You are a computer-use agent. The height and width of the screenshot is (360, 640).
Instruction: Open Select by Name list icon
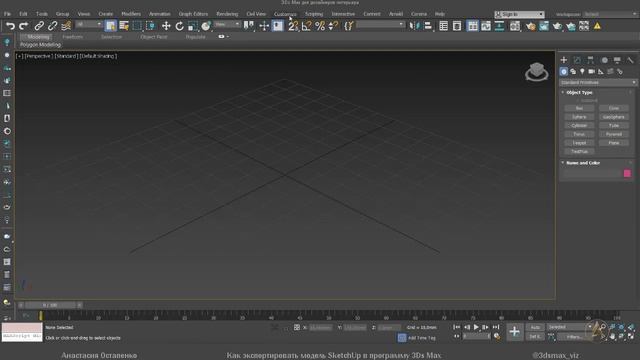(124, 26)
